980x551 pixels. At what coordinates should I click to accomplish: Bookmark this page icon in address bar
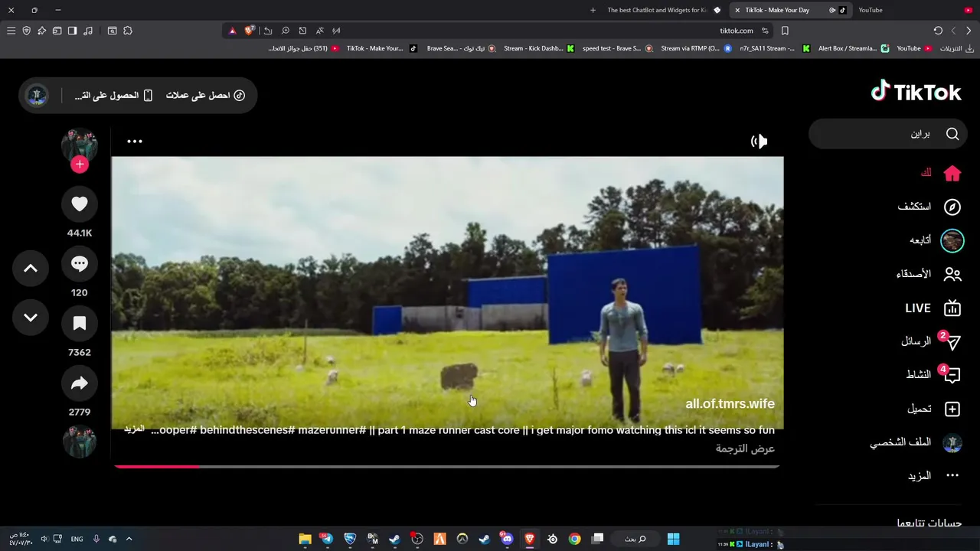click(785, 31)
